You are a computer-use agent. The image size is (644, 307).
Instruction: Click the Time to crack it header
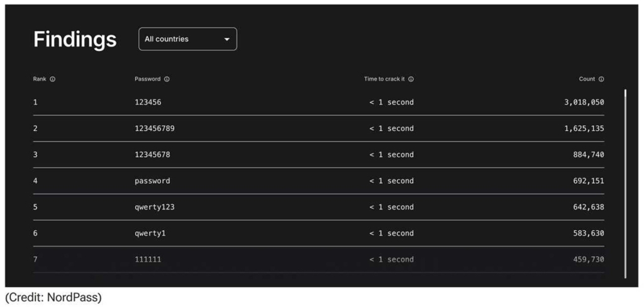coord(384,79)
